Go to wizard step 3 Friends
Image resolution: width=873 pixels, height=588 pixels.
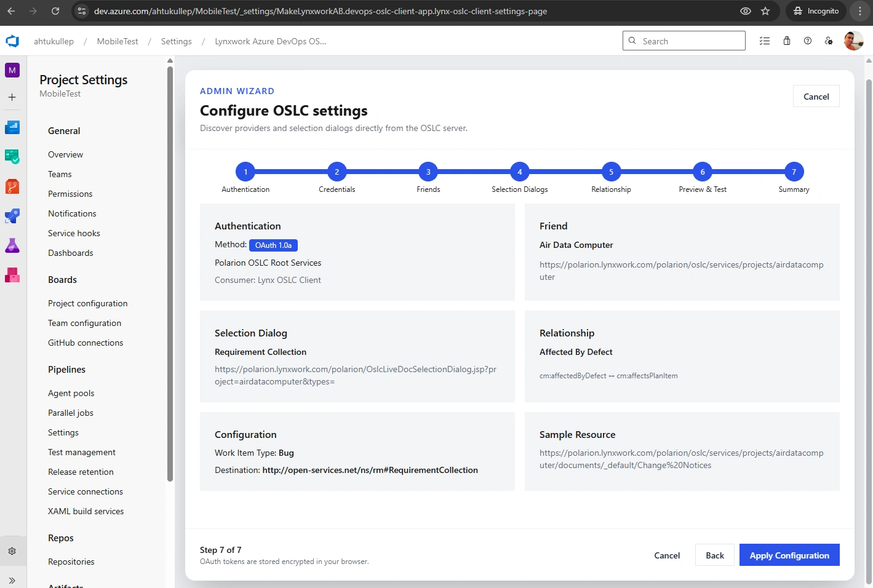coord(428,172)
